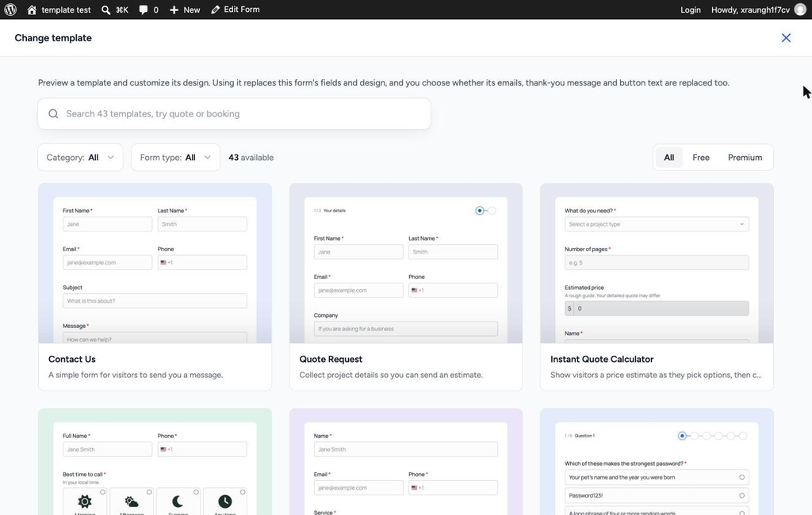
Task: Click the Contact Us description text
Action: tap(136, 375)
